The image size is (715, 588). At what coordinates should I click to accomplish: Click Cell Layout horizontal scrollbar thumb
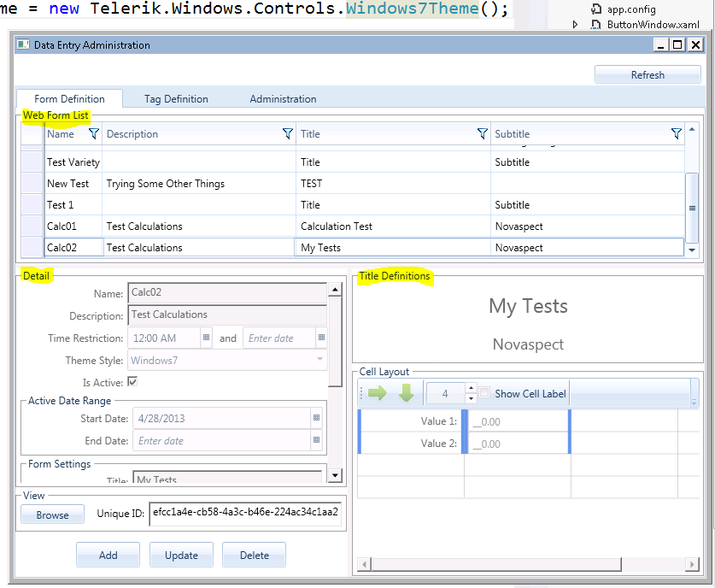pos(496,564)
